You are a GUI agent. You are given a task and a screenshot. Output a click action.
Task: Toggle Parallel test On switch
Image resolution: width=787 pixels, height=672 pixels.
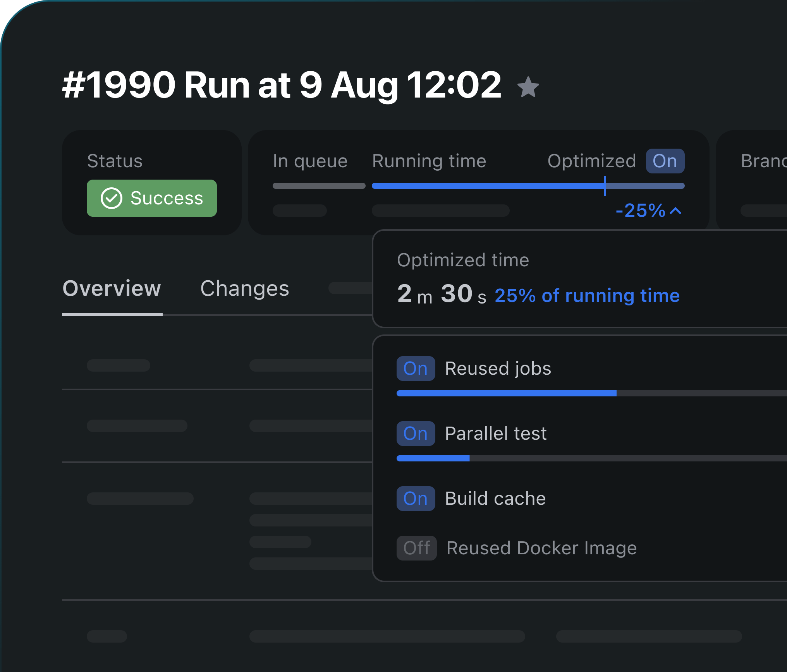[x=416, y=434]
